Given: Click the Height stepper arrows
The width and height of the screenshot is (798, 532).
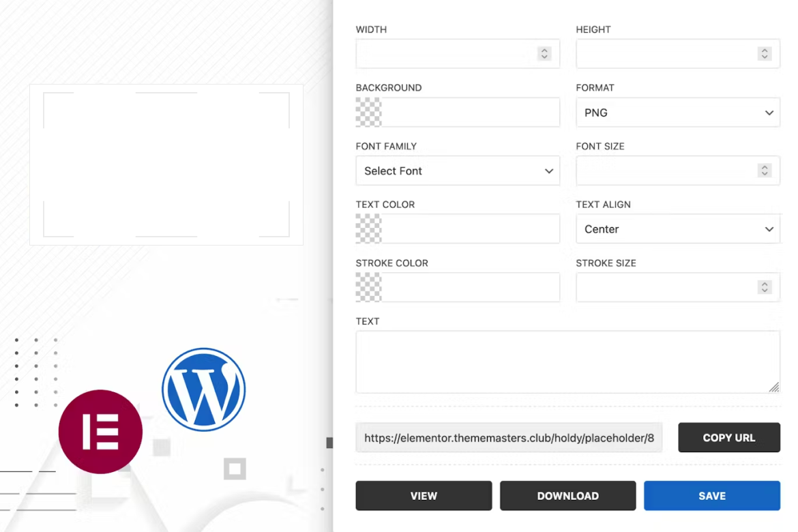Looking at the screenshot, I should [765, 53].
